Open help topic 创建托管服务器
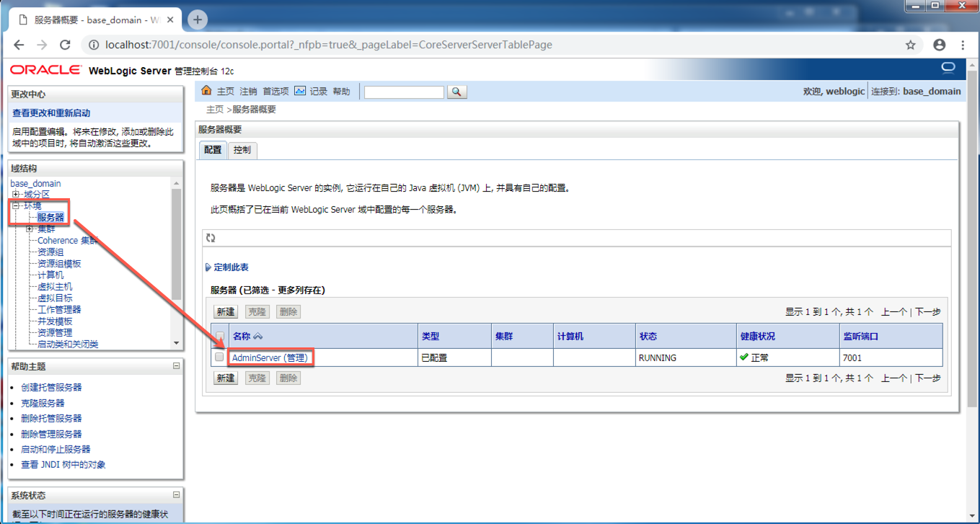Image resolution: width=980 pixels, height=524 pixels. pos(51,388)
